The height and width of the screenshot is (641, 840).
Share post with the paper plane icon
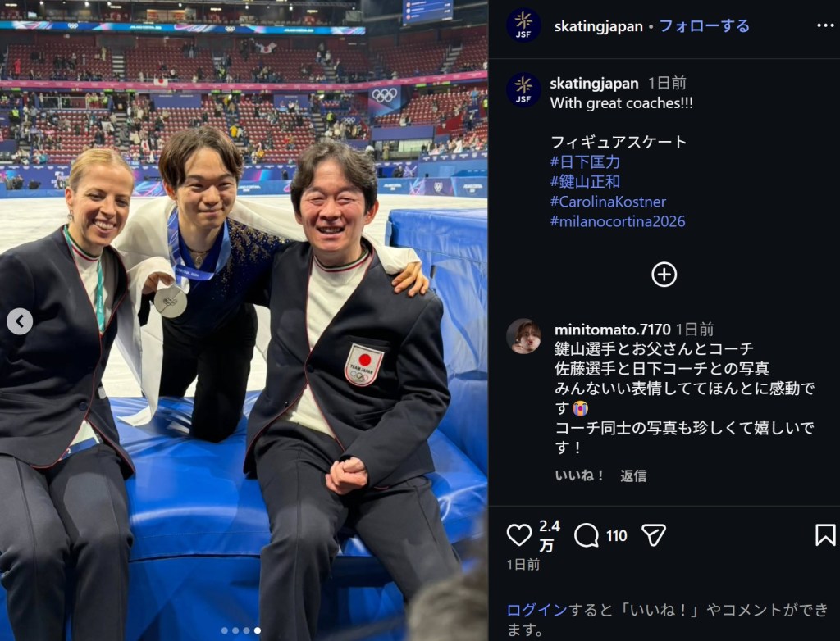[654, 535]
